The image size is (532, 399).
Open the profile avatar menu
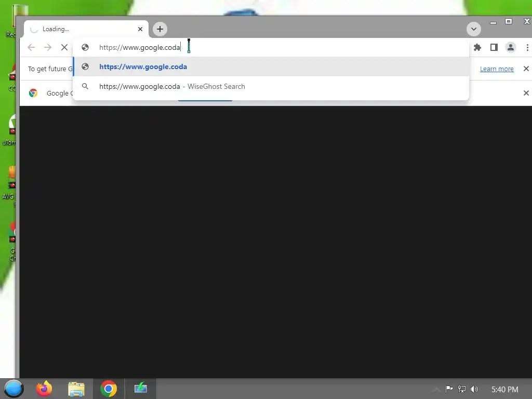click(510, 47)
